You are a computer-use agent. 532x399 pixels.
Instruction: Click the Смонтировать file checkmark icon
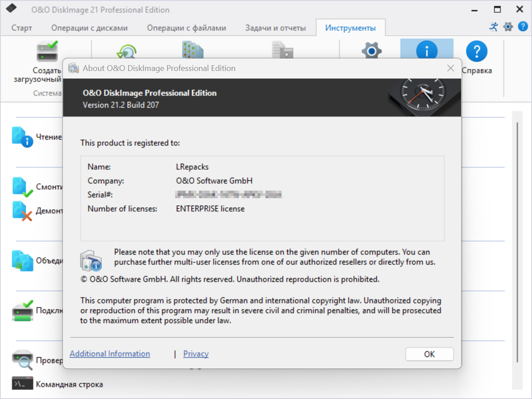[23, 187]
